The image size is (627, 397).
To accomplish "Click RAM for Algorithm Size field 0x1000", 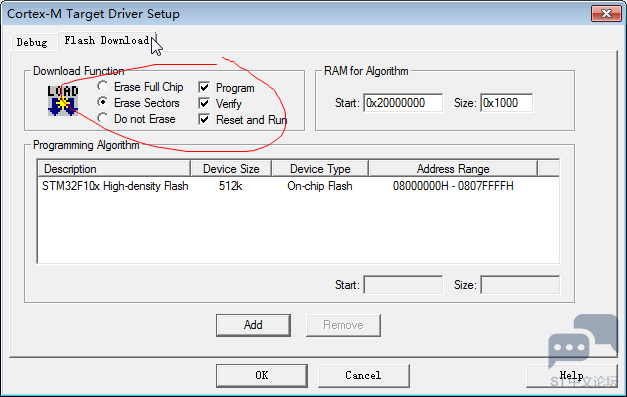I will point(507,103).
